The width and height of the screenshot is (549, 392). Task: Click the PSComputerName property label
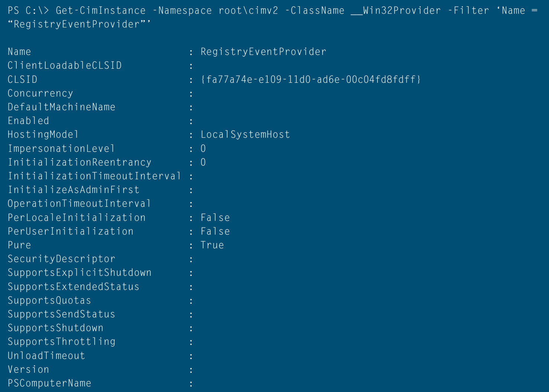[49, 383]
